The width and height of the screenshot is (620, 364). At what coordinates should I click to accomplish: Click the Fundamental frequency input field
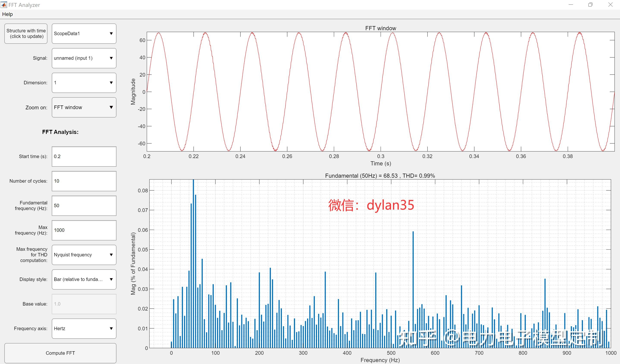pyautogui.click(x=84, y=206)
